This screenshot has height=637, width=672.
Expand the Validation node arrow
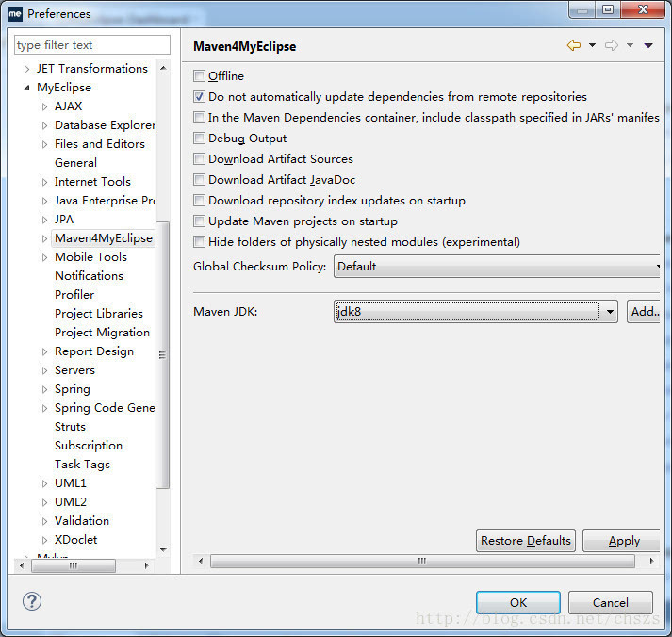[44, 521]
